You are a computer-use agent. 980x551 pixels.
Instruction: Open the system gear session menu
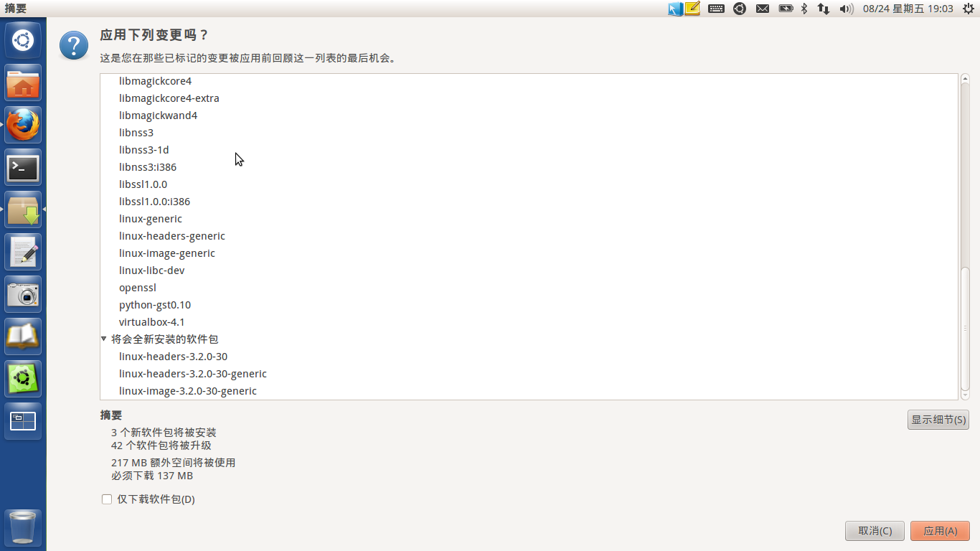968,9
